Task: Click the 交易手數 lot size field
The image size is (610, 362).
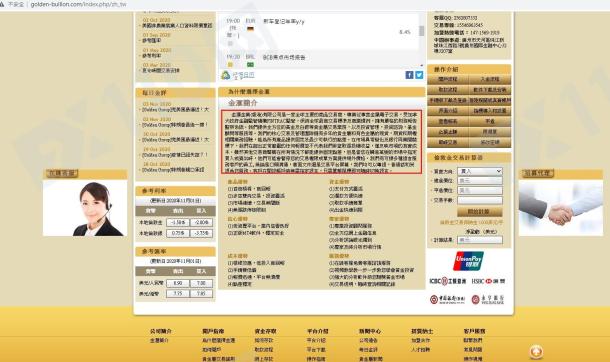Action: (480, 200)
